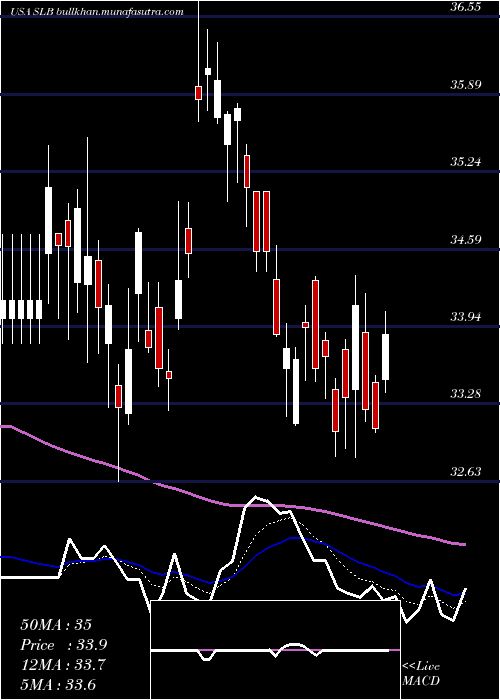
Task: Click the Price : 33.9 readout
Action: [63, 645]
